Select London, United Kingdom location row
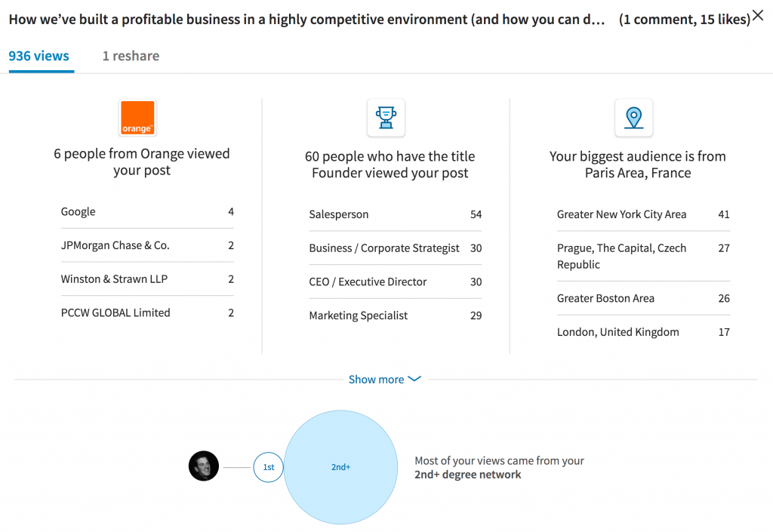 point(643,332)
